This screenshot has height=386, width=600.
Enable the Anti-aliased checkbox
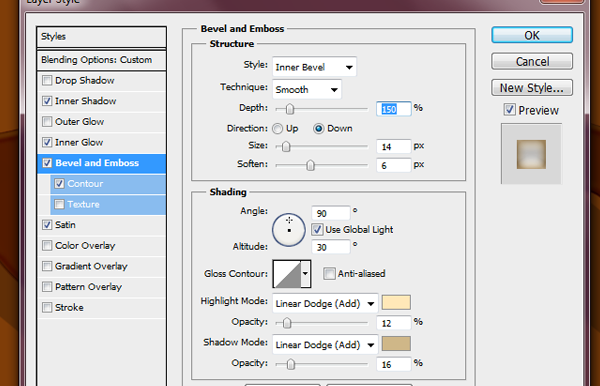tap(329, 274)
